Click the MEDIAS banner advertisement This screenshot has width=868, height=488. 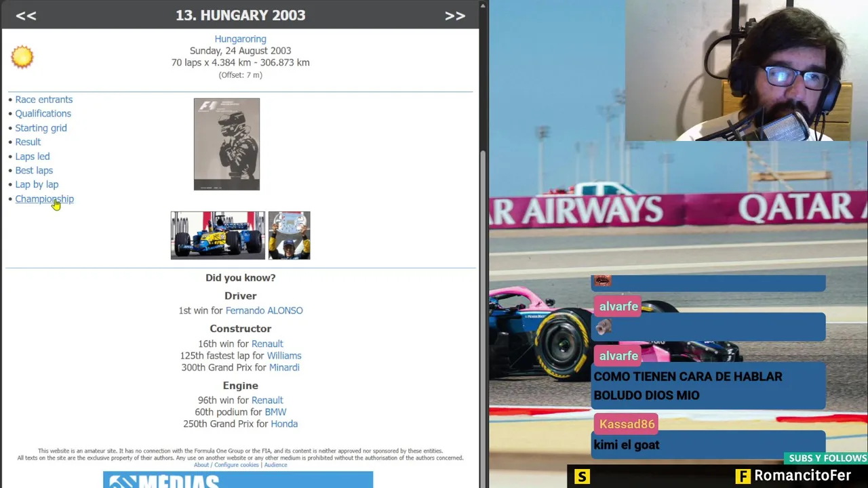(238, 480)
